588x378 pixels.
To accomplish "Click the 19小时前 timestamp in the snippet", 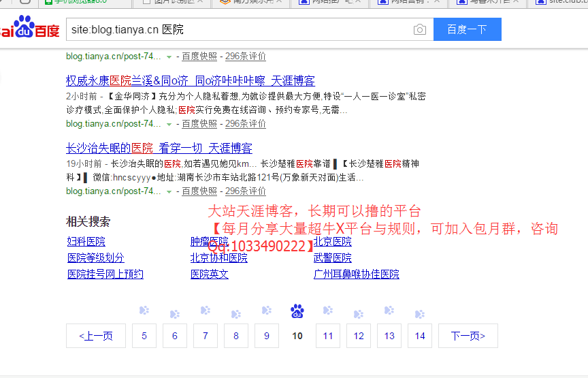I will 84,164.
